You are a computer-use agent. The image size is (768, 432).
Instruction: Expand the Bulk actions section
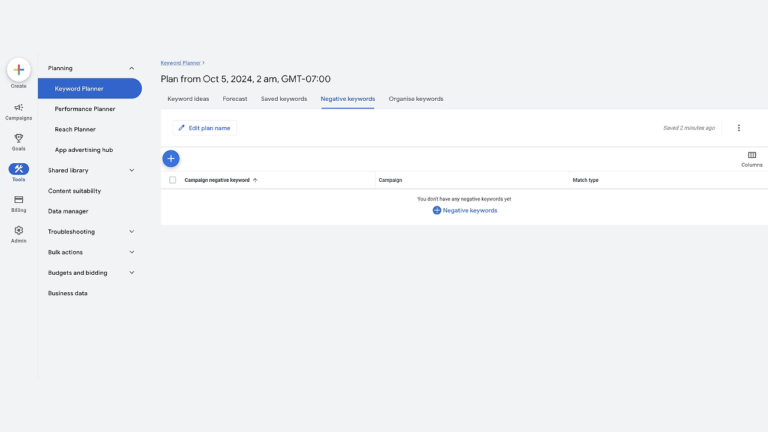pyautogui.click(x=91, y=252)
